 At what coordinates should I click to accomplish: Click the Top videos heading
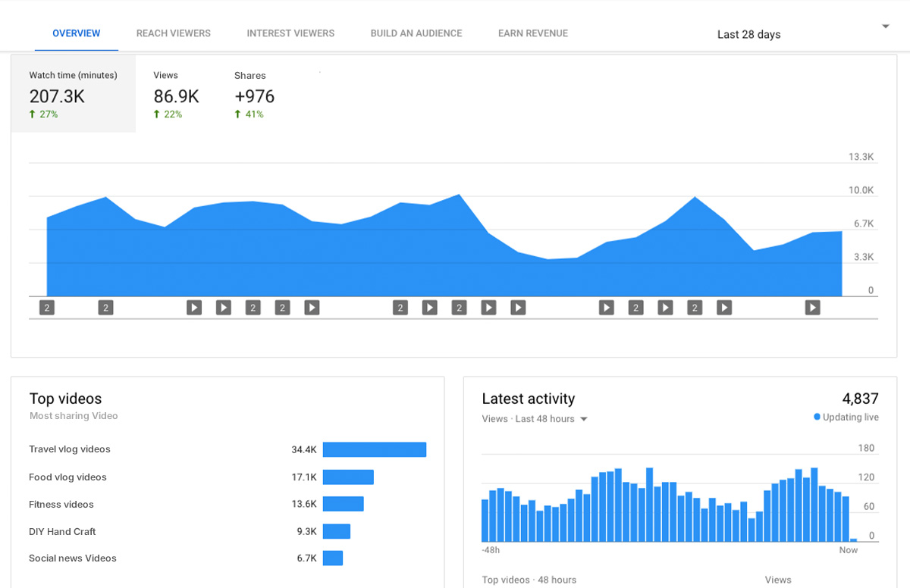pos(65,399)
